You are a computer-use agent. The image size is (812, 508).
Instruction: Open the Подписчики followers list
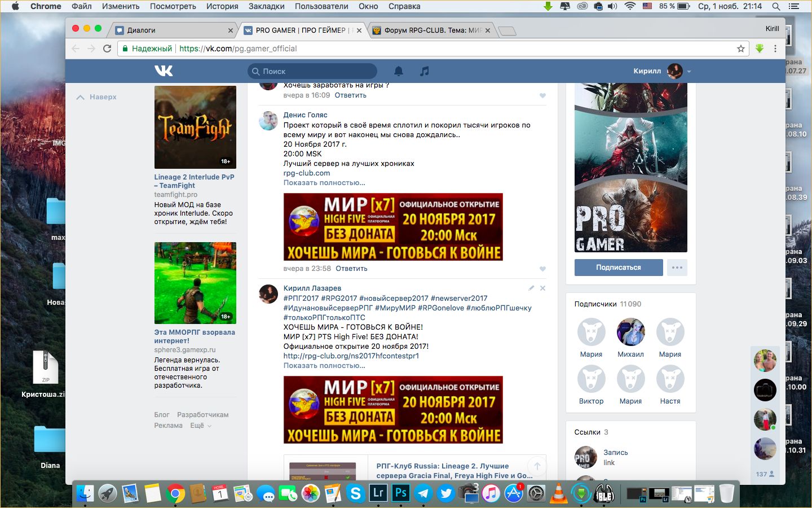pyautogui.click(x=608, y=304)
